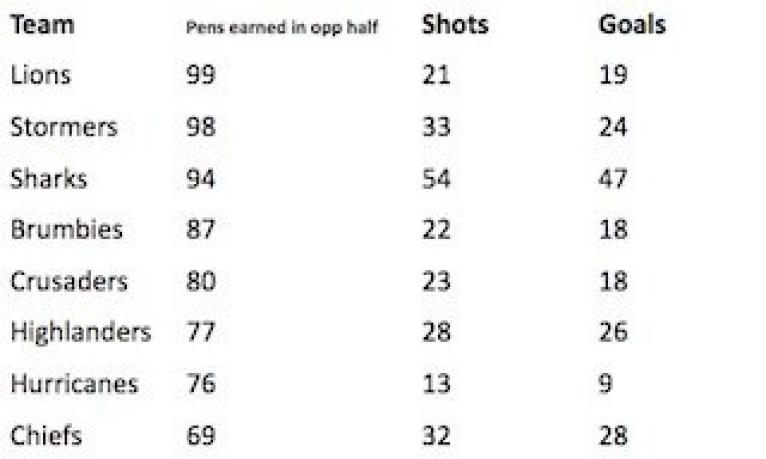Click the Sharks shots value 54
This screenshot has height=459, width=766.
click(x=436, y=179)
